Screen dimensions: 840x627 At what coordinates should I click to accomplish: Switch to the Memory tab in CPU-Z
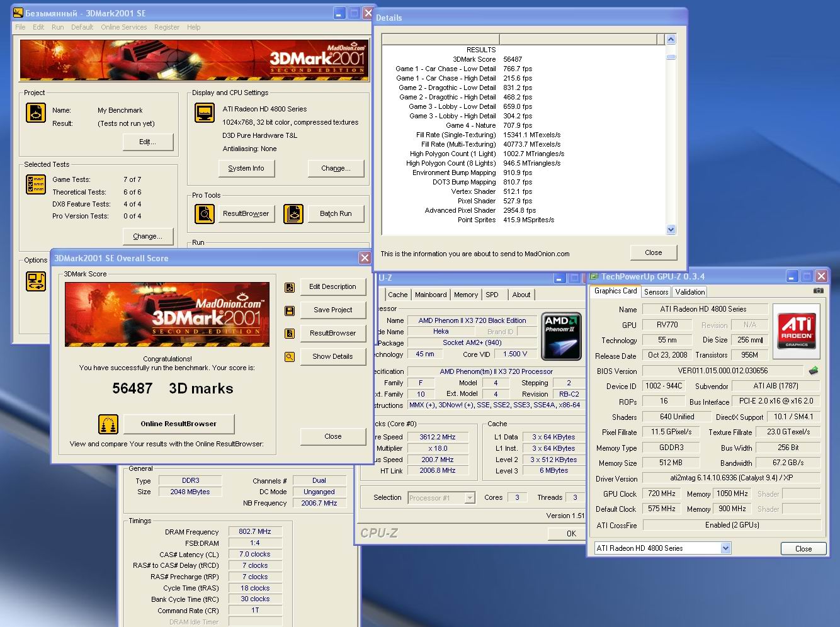coord(466,295)
